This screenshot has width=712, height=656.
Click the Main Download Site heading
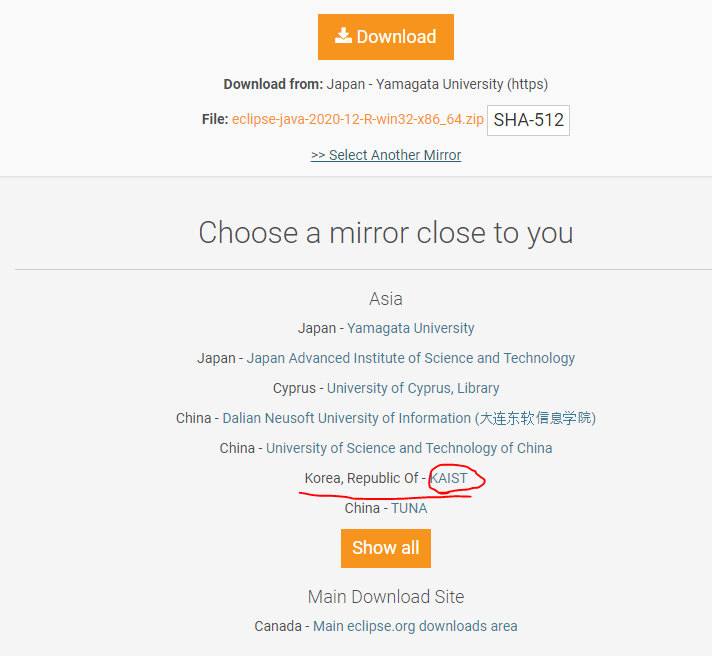click(386, 597)
